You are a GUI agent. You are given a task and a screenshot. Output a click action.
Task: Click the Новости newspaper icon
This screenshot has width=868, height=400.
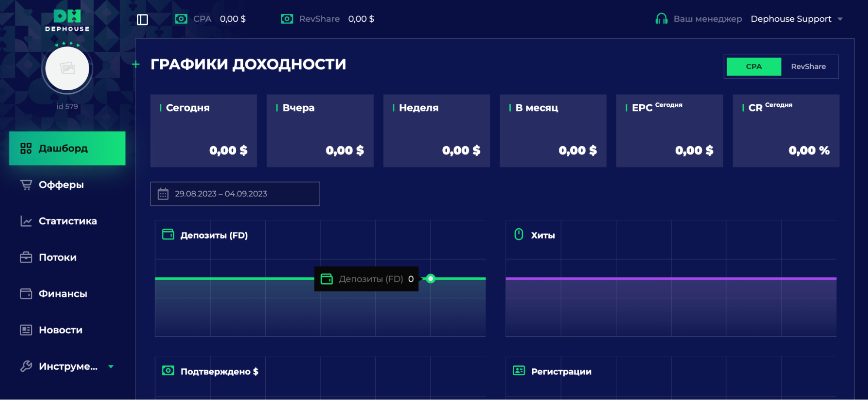pos(26,330)
